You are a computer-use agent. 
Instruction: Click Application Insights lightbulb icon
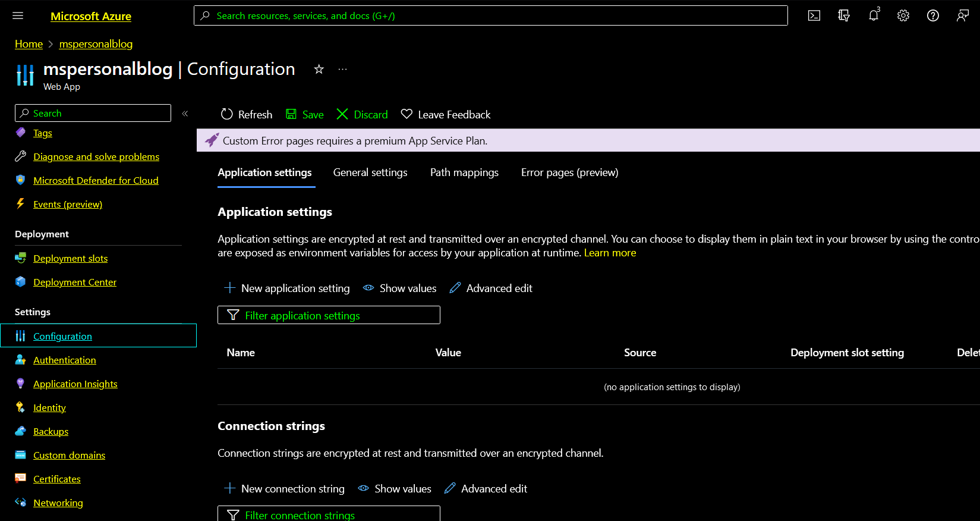tap(21, 384)
